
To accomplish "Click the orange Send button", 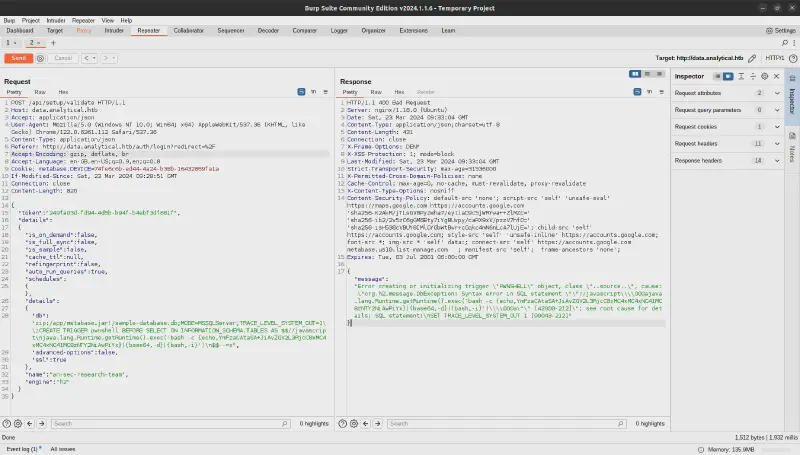I will (x=18, y=58).
